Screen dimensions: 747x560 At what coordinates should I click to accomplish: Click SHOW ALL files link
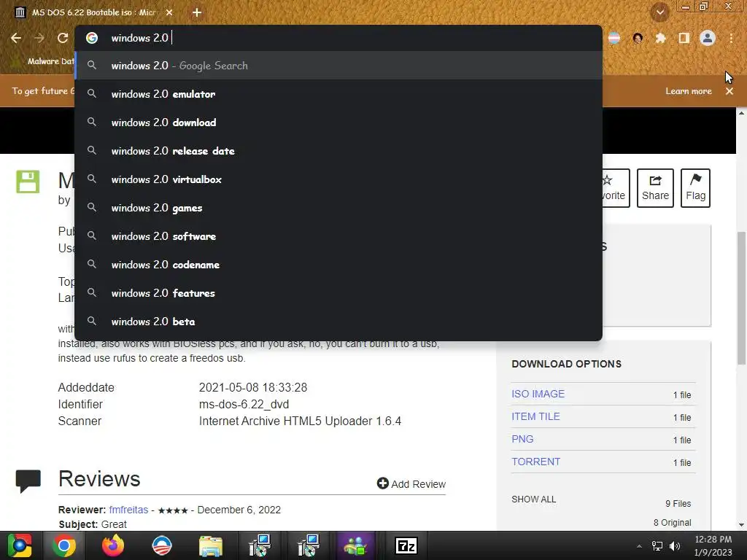533,499
